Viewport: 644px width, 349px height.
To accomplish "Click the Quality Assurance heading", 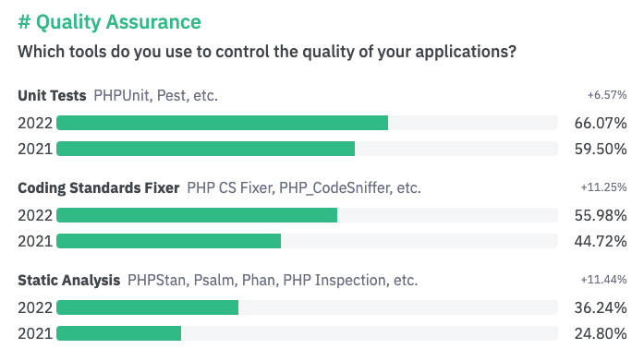I will [x=109, y=22].
